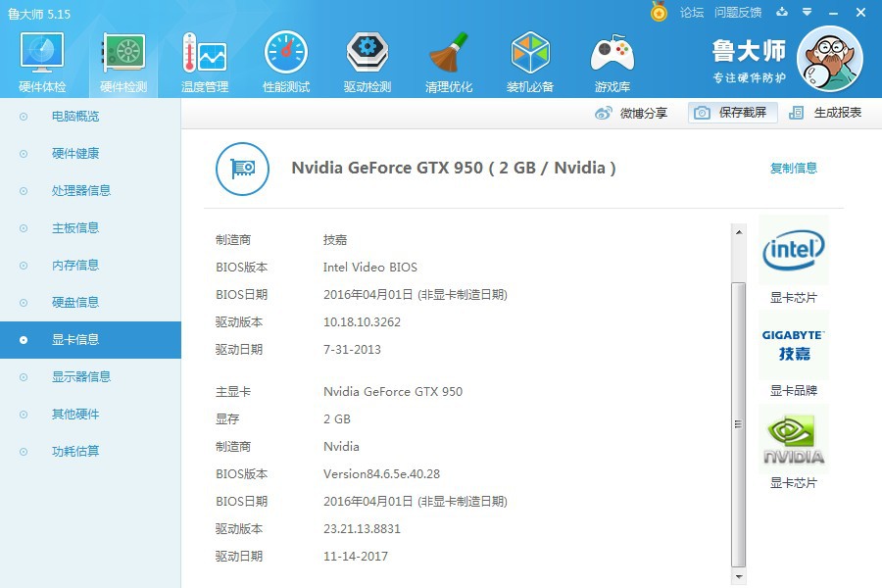The width and height of the screenshot is (882, 588).
Task: Click the manufacturer value 技嘉
Action: [335, 240]
